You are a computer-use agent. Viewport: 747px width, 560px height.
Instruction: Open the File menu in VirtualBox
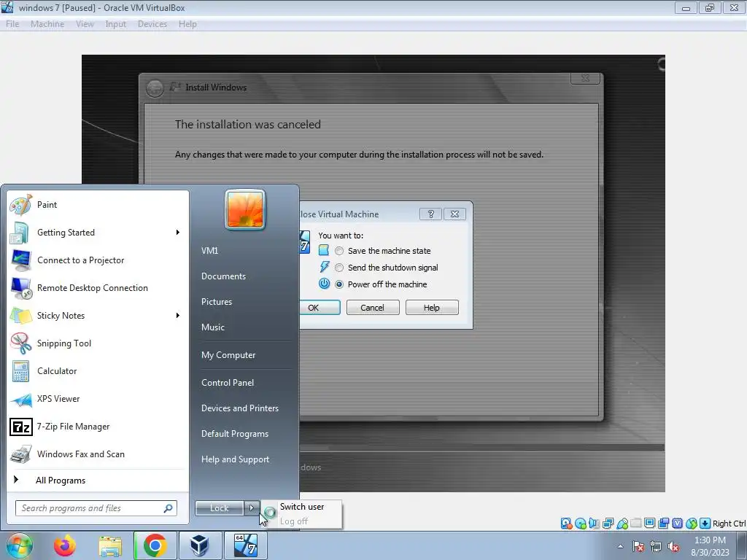[12, 24]
